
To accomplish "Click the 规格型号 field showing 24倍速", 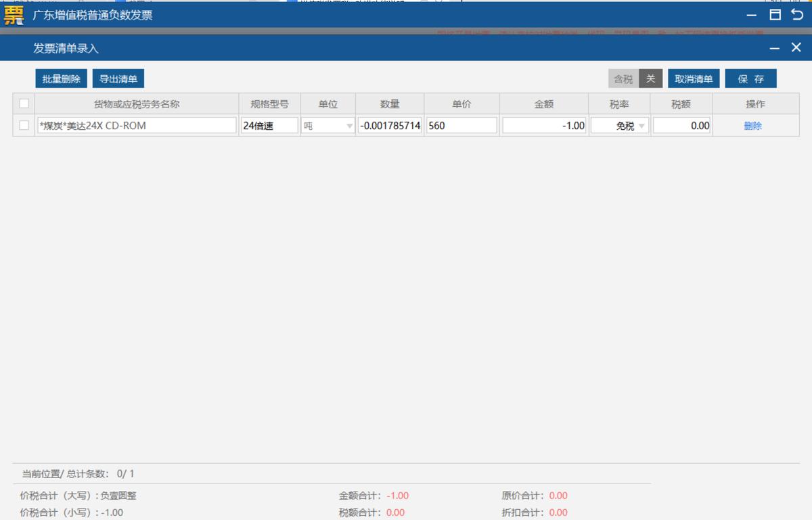I will tap(269, 125).
